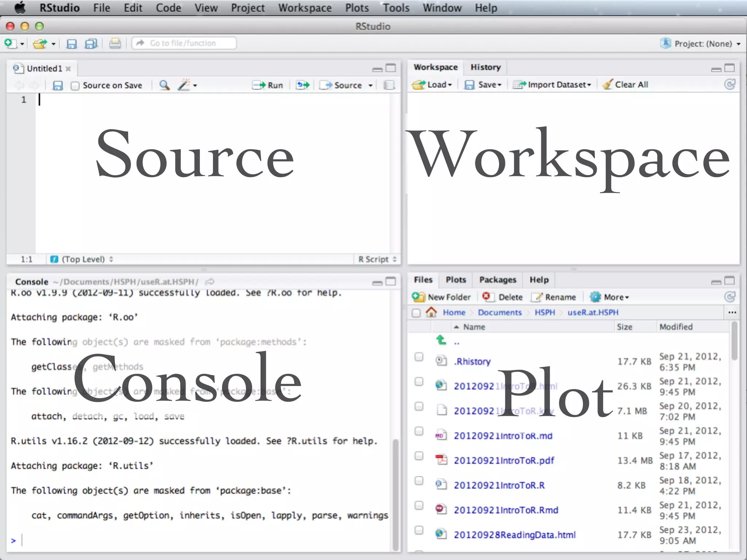Refresh the workspace pane
The height and width of the screenshot is (560, 747).
[x=729, y=85]
